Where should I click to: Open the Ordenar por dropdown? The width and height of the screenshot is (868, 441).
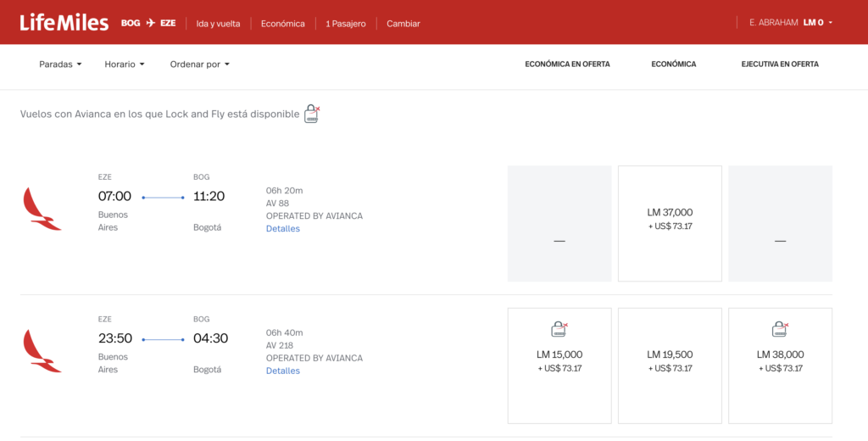click(200, 64)
